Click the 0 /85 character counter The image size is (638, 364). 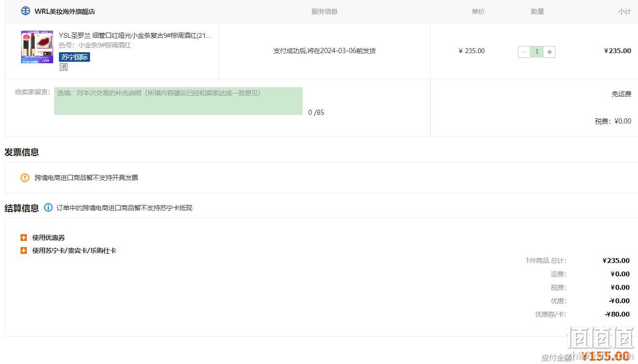[x=316, y=113]
